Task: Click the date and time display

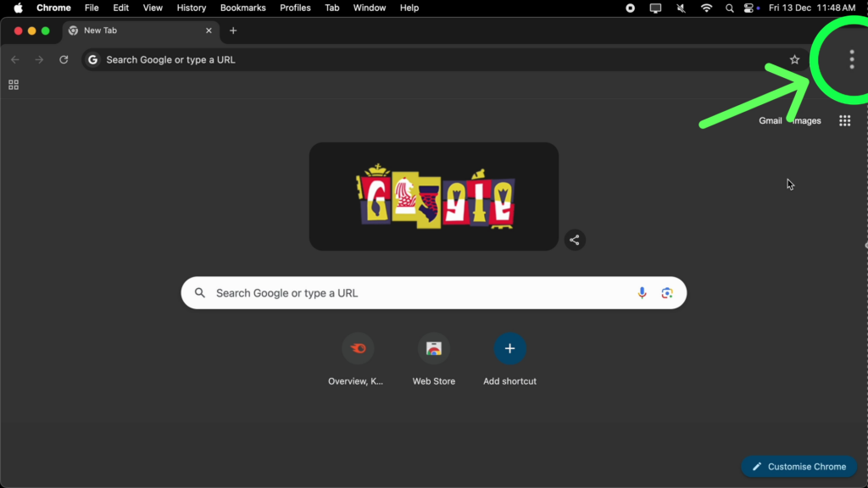Action: click(811, 8)
